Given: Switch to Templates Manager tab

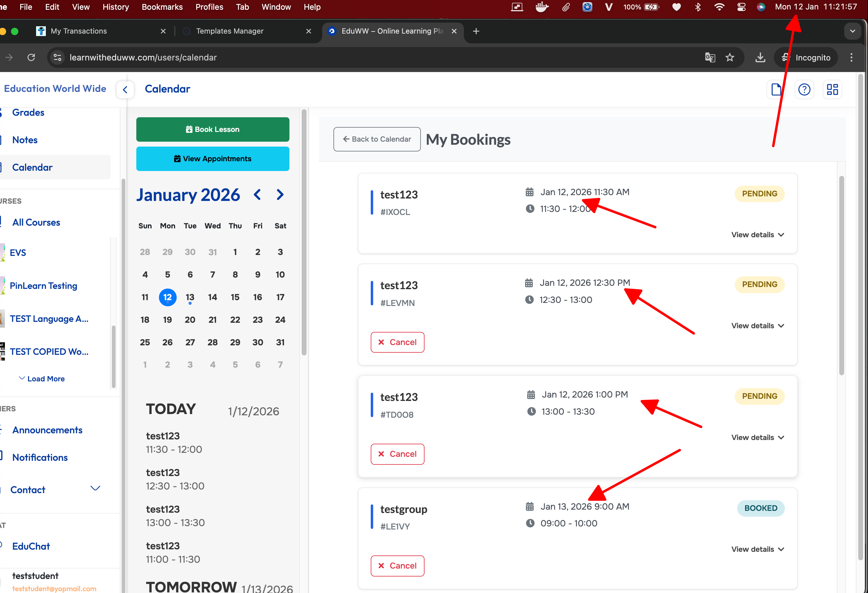Looking at the screenshot, I should [x=230, y=31].
